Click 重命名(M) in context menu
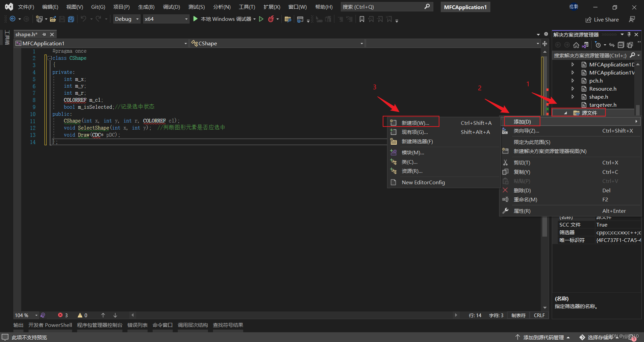This screenshot has width=644, height=342. 570,199
